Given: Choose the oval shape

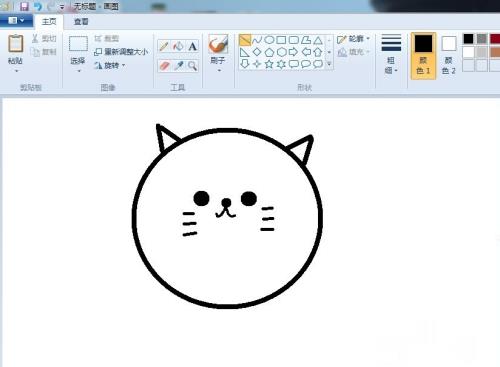Looking at the screenshot, I should pos(269,40).
